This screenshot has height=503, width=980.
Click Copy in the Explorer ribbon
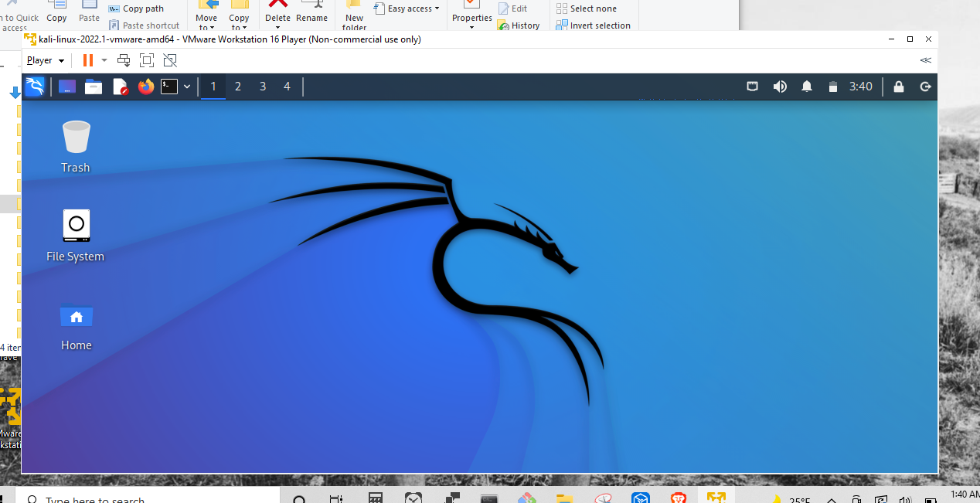pos(56,12)
